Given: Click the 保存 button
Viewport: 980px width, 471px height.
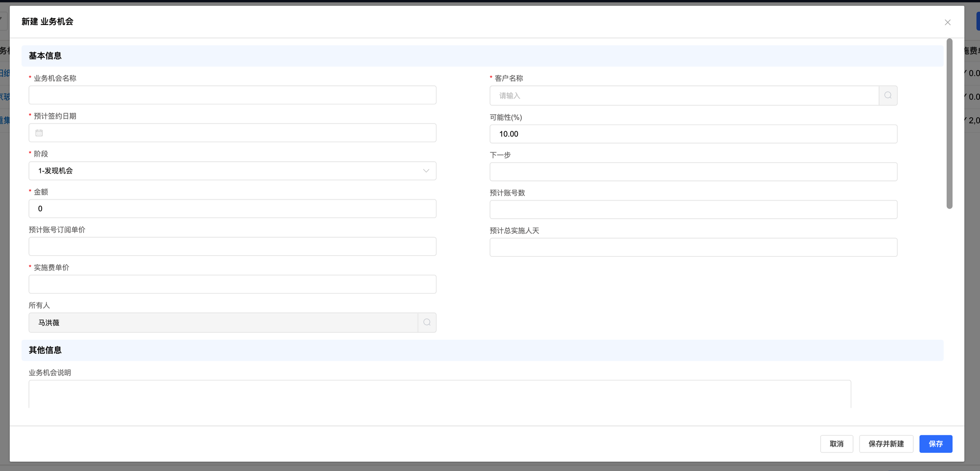Looking at the screenshot, I should tap(935, 444).
